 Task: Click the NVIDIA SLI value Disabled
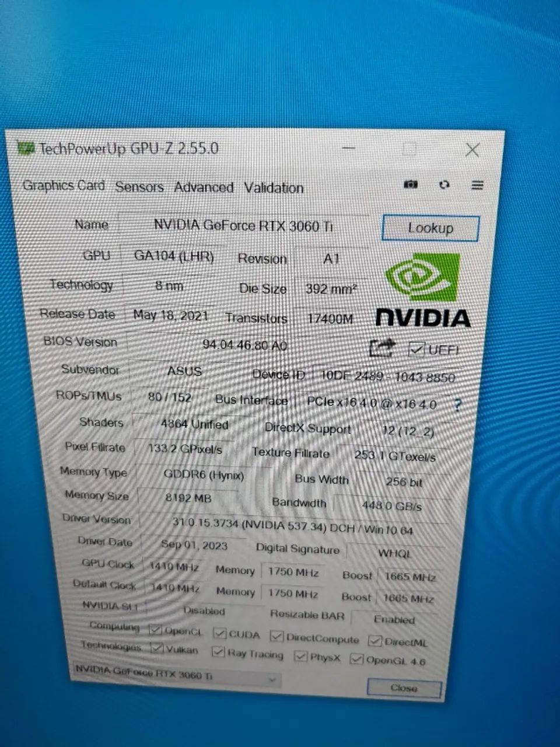204,610
